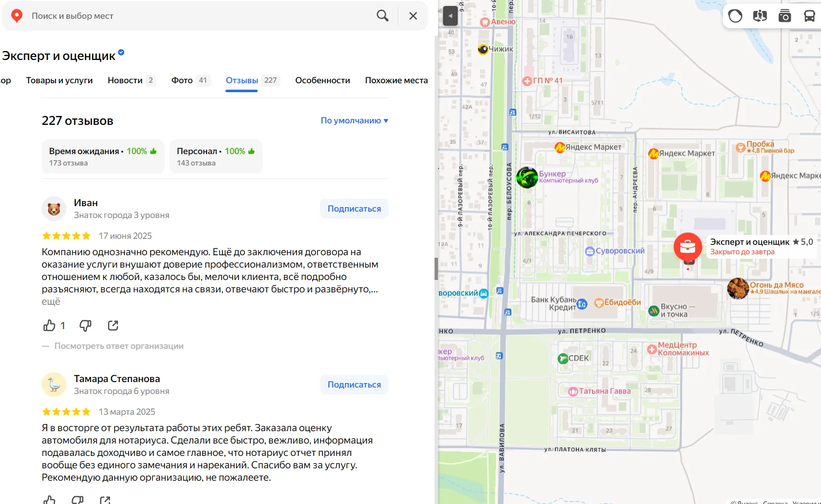
Task: Select the Отзывы tab
Action: point(253,80)
